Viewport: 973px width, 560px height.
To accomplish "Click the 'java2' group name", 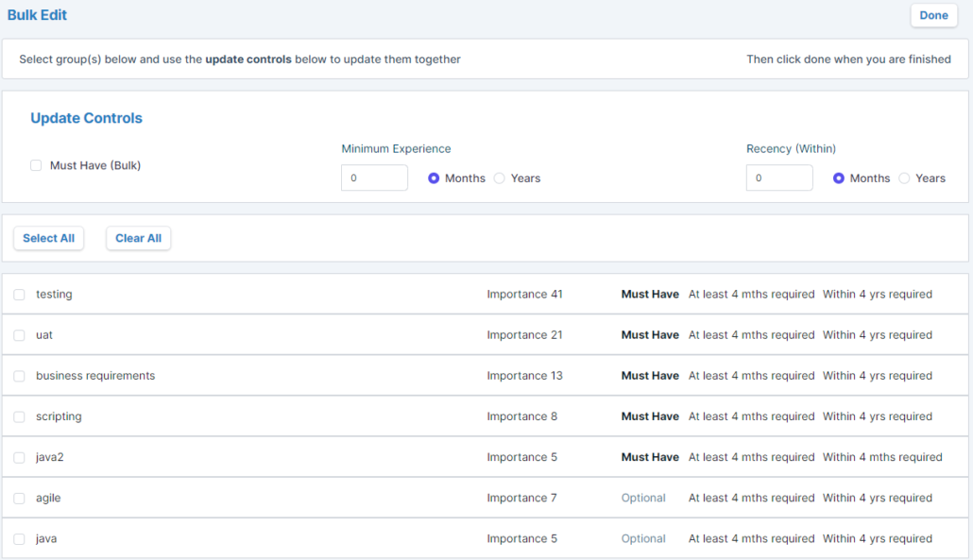I will click(x=50, y=457).
